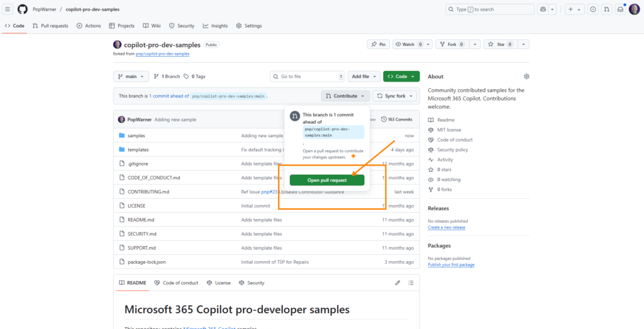Open the Sync fork dropdown
Viewport: 644px width, 329px height.
click(395, 96)
